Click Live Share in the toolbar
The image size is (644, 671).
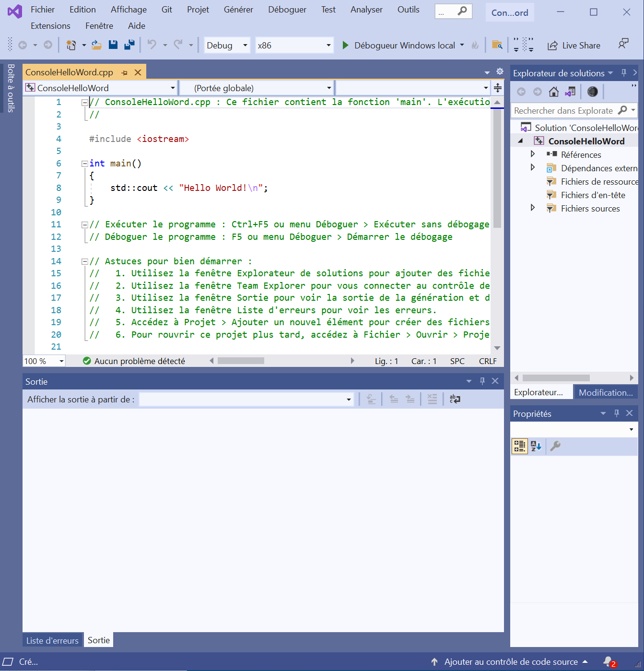[x=574, y=46]
